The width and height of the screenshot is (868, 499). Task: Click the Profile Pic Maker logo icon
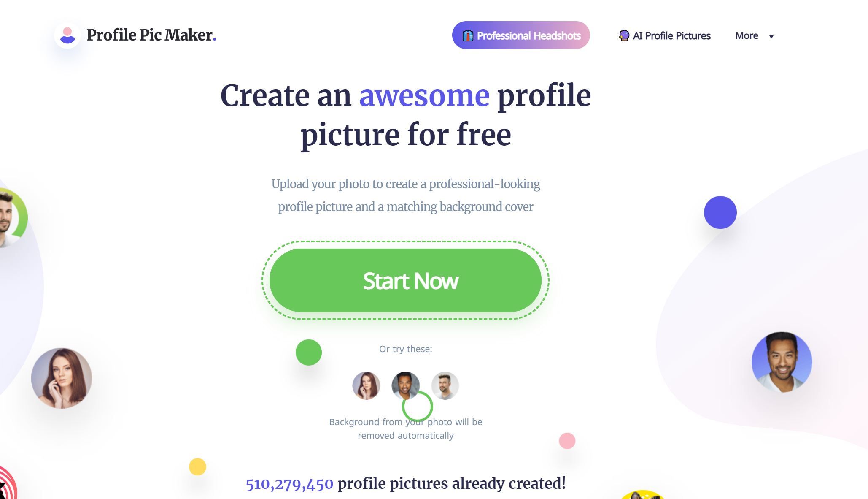tap(67, 35)
